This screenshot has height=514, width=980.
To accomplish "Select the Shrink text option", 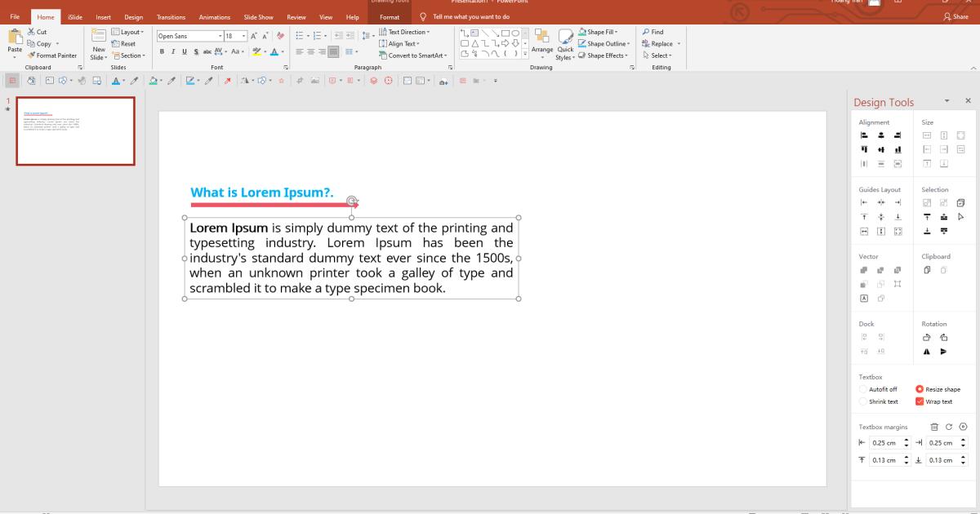I will [864, 401].
